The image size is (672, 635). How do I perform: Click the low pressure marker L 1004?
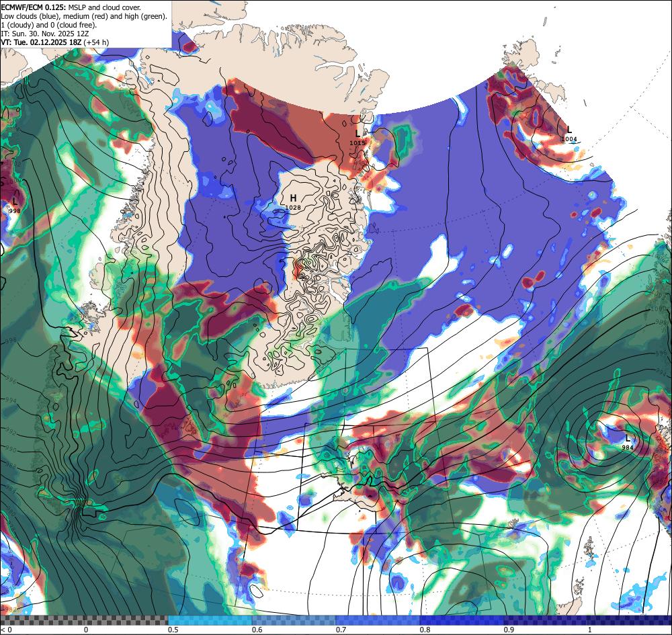click(569, 134)
